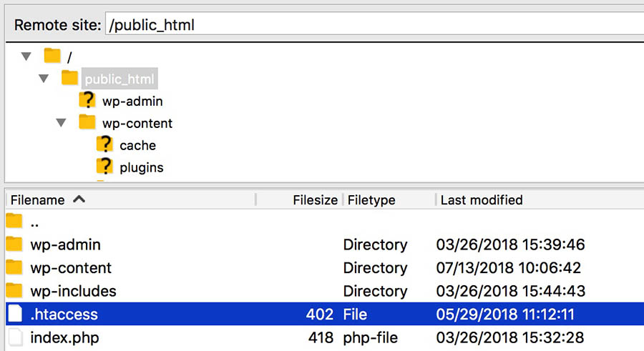Click the Remote site path input field

(372, 24)
